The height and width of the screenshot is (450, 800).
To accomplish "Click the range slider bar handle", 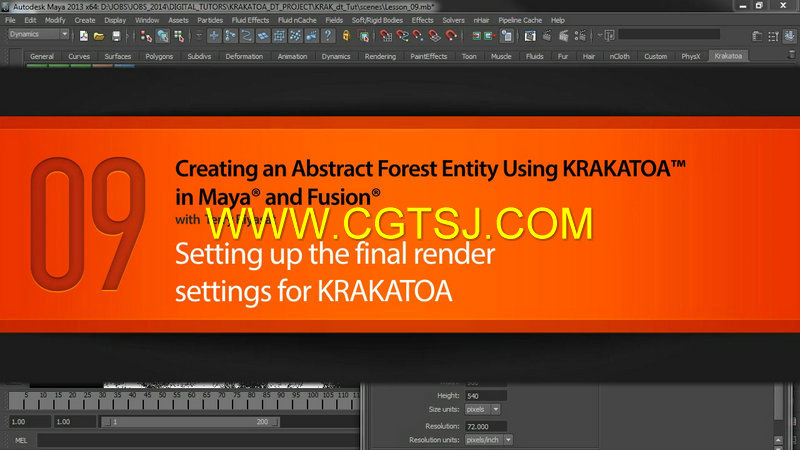I will pyautogui.click(x=190, y=422).
